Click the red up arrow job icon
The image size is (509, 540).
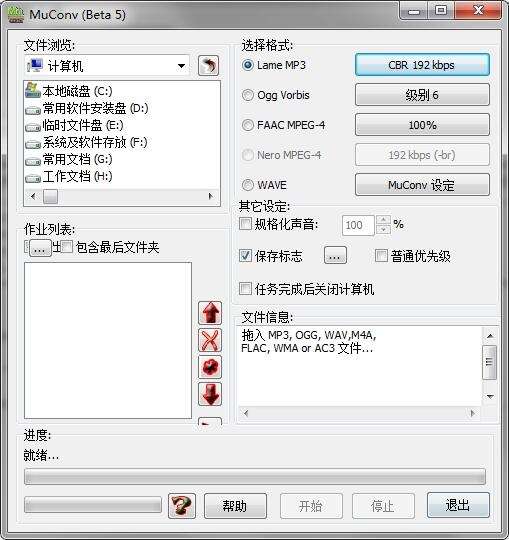tap(210, 313)
